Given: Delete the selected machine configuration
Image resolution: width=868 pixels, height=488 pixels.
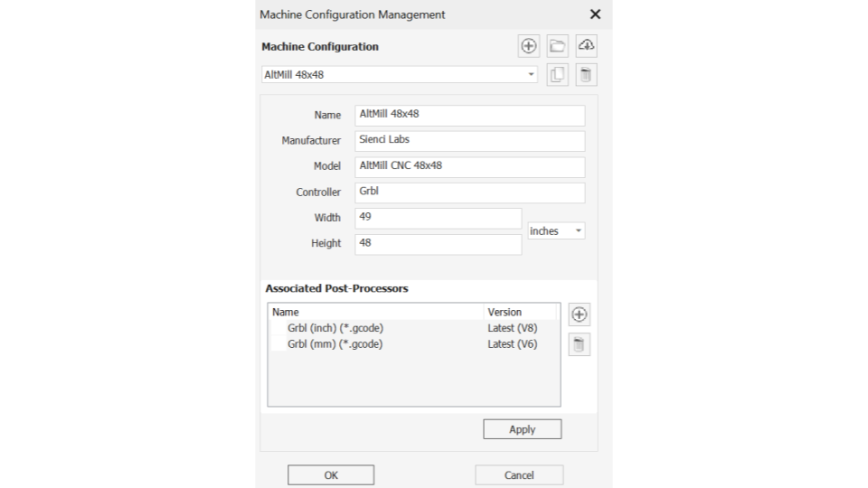Looking at the screenshot, I should 586,75.
